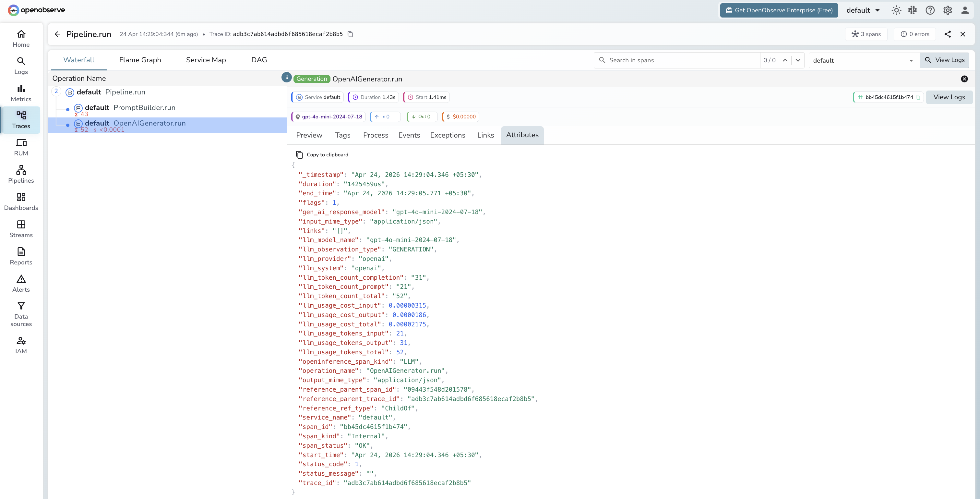The width and height of the screenshot is (980, 499).
Task: Step to next span match with down chevron
Action: pyautogui.click(x=798, y=60)
